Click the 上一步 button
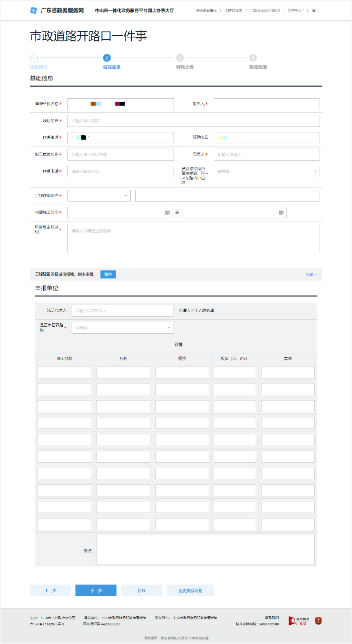 (x=50, y=591)
